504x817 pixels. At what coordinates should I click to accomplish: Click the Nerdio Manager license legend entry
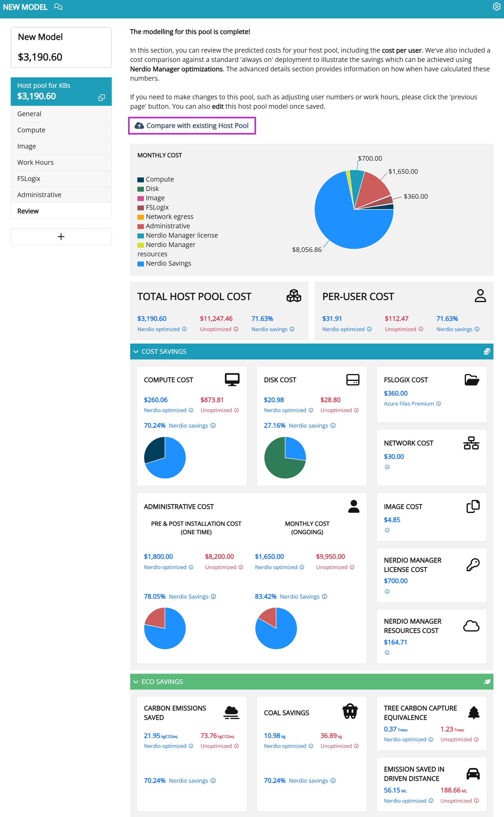(178, 235)
